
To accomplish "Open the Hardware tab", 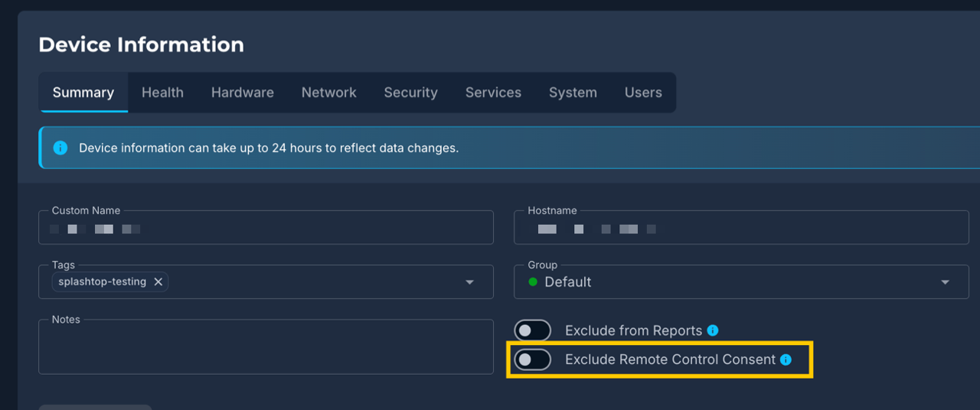I will pyautogui.click(x=243, y=93).
